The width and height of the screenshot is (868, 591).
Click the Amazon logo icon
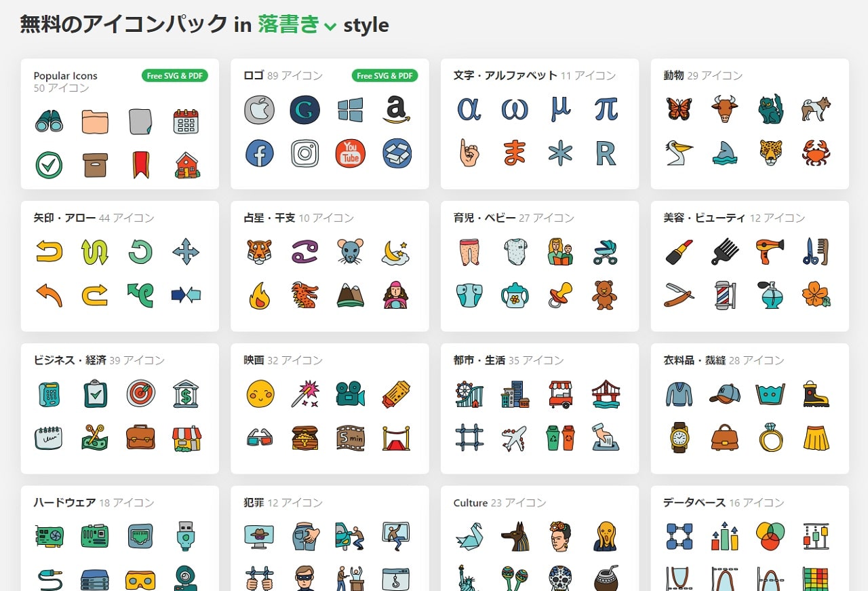click(x=395, y=110)
